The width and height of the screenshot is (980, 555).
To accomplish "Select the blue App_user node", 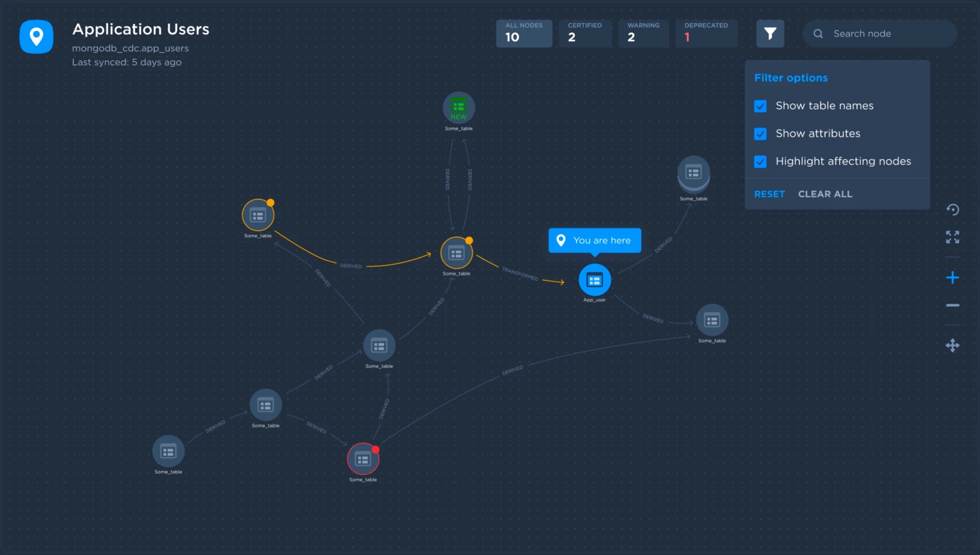I will 594,280.
